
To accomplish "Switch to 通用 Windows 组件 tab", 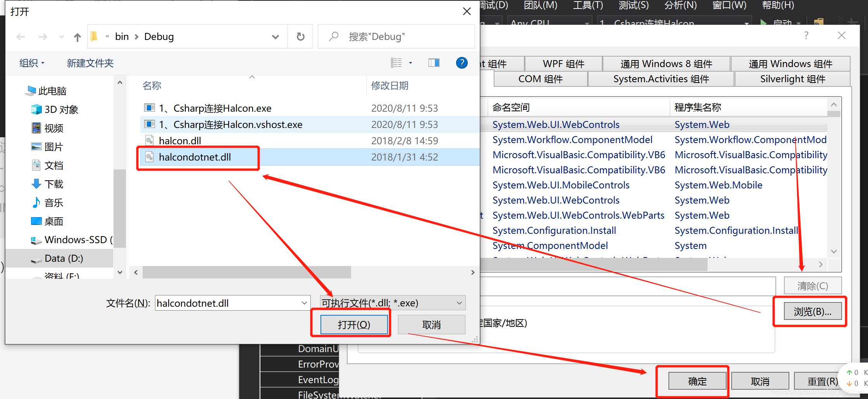I will pos(790,64).
